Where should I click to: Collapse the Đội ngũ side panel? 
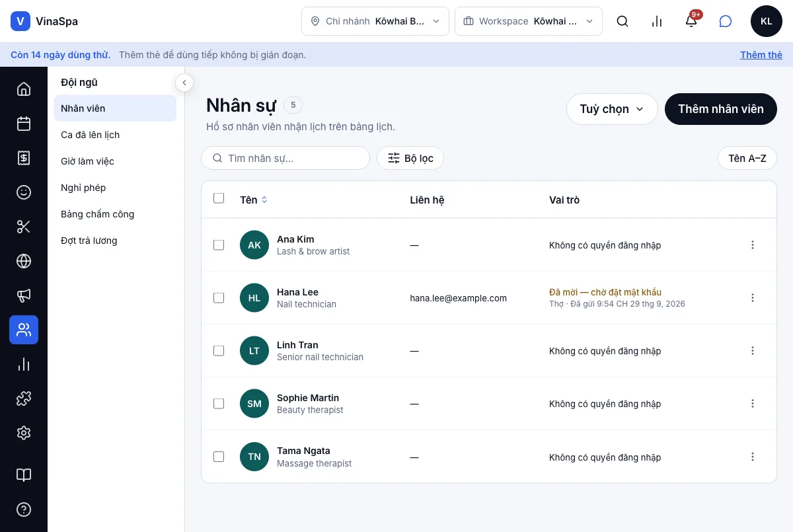point(184,83)
